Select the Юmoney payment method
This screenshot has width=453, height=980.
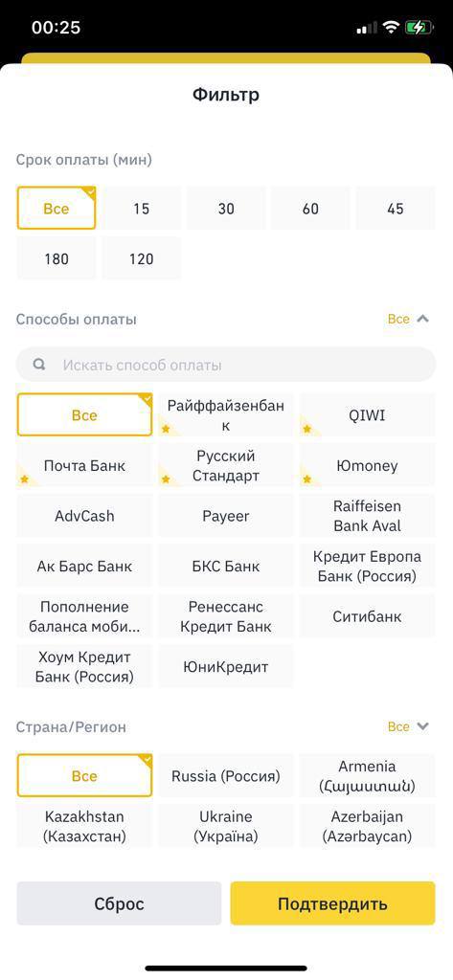click(x=367, y=466)
